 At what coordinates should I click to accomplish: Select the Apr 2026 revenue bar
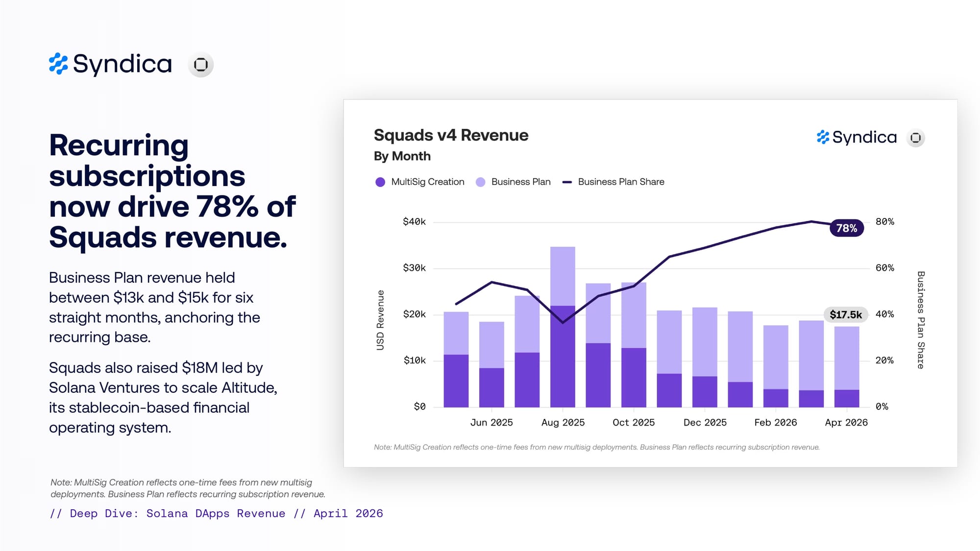847,367
